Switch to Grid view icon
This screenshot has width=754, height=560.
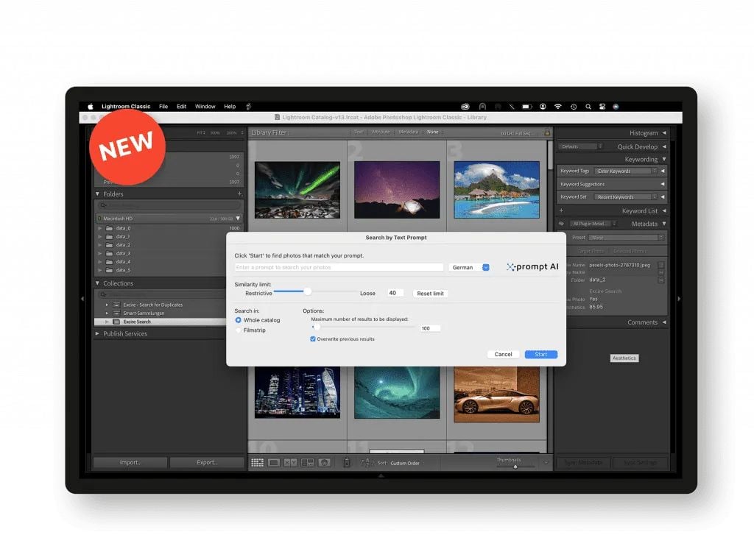(x=257, y=462)
